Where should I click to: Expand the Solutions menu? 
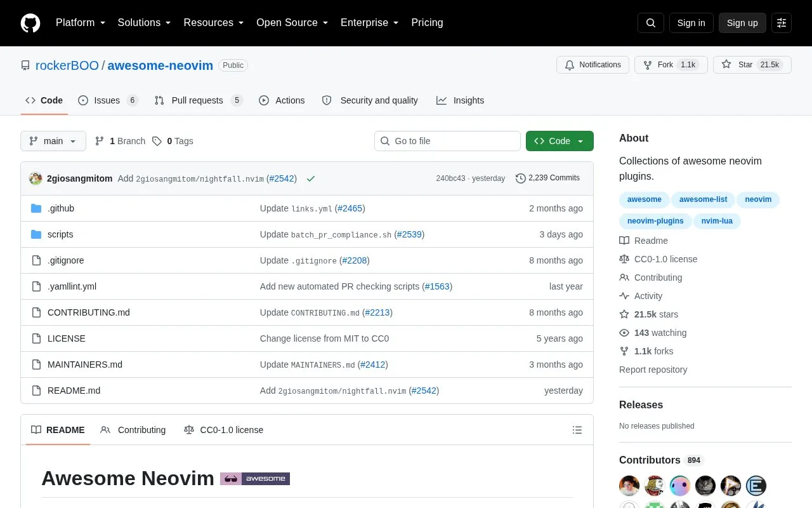click(x=145, y=23)
